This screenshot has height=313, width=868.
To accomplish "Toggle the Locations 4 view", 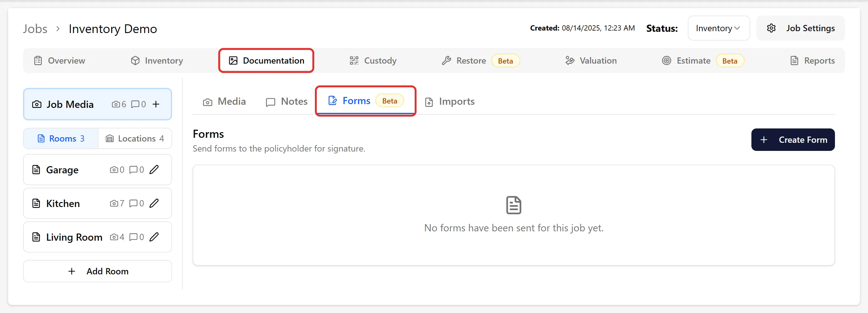I will [135, 138].
